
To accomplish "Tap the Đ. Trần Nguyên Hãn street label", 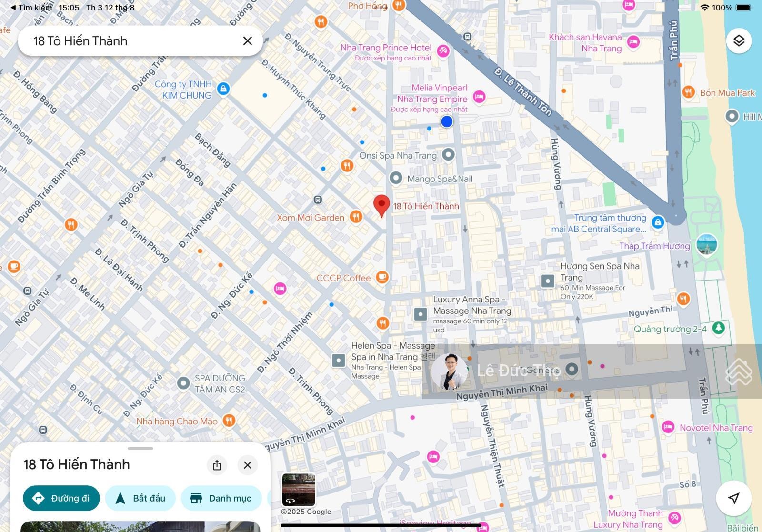I will (208, 216).
